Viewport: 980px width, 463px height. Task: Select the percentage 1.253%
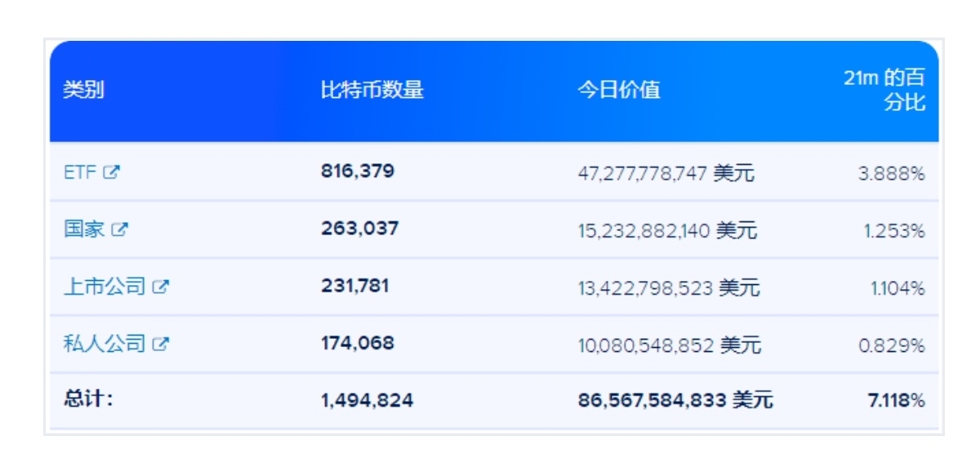click(895, 231)
